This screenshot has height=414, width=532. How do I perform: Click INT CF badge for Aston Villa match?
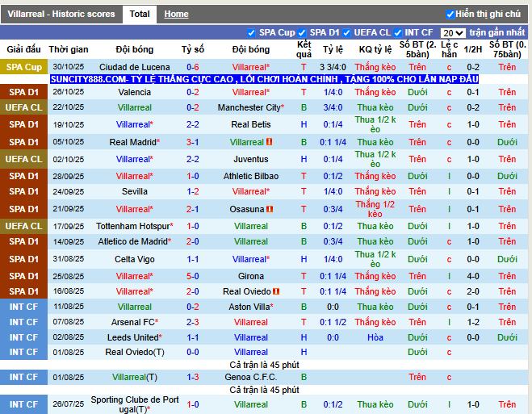point(23,307)
